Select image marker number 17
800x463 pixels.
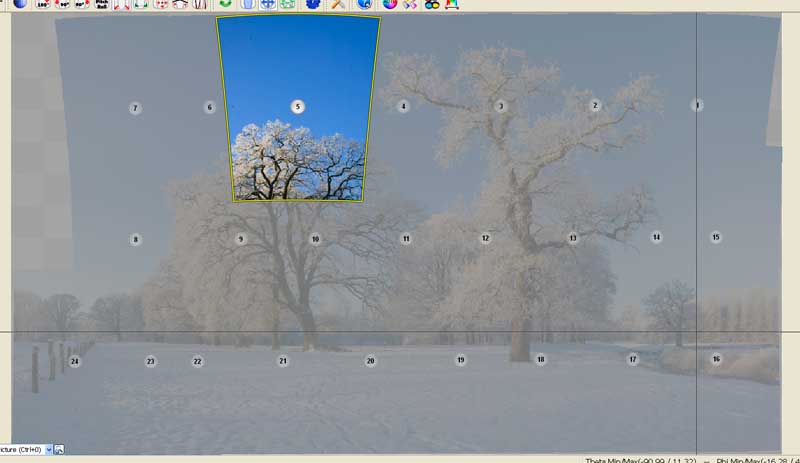point(632,359)
